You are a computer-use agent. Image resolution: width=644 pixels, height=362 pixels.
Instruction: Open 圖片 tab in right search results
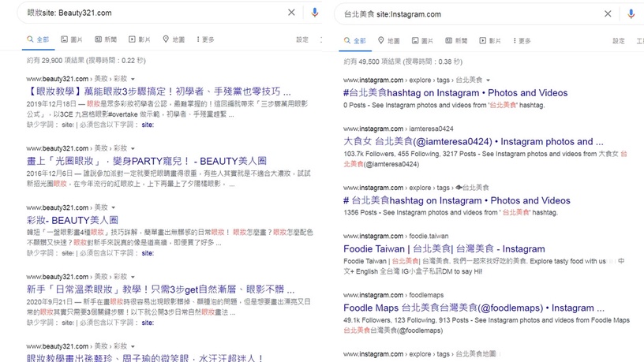click(423, 41)
